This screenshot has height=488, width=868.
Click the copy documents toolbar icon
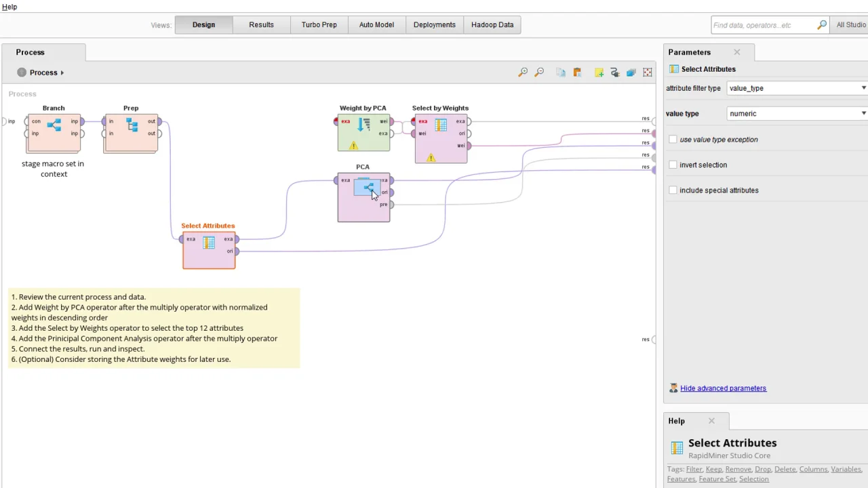(x=561, y=73)
